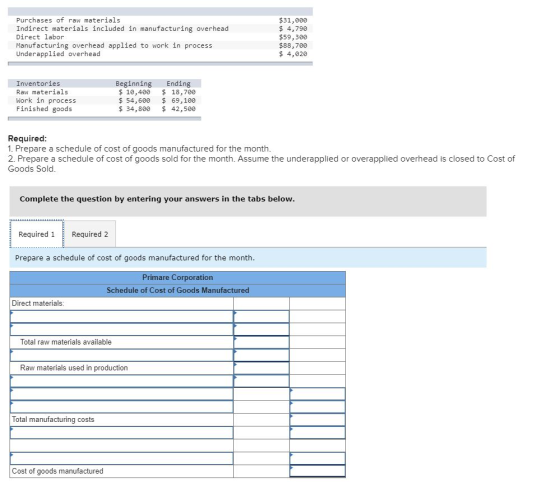This screenshot has height=482, width=560.
Task: Click middle amount field in second Direct materials row
Action: coord(261,329)
